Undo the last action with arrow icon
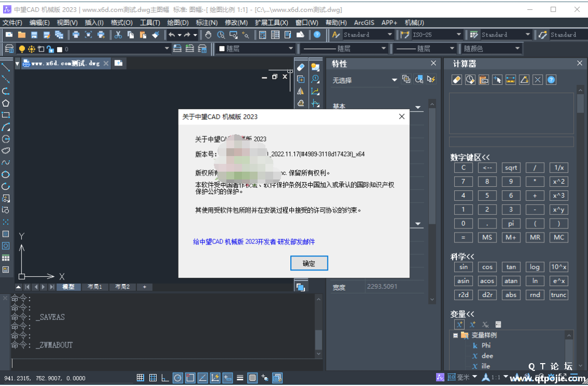 (172, 35)
